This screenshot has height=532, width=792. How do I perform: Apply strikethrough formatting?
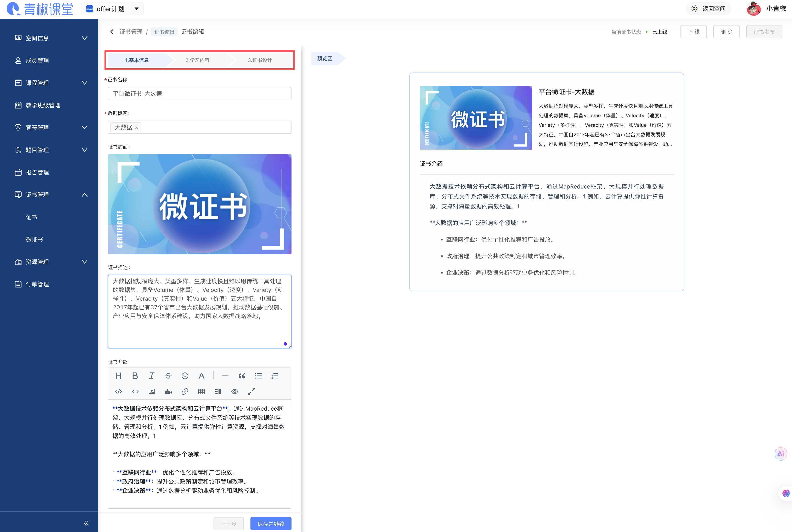[168, 376]
